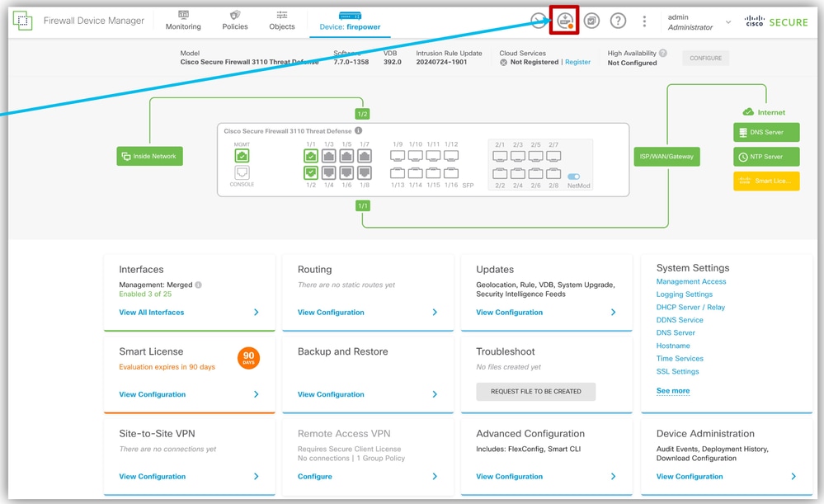
Task: Select port 1/12 on the device diagram
Action: (x=451, y=156)
